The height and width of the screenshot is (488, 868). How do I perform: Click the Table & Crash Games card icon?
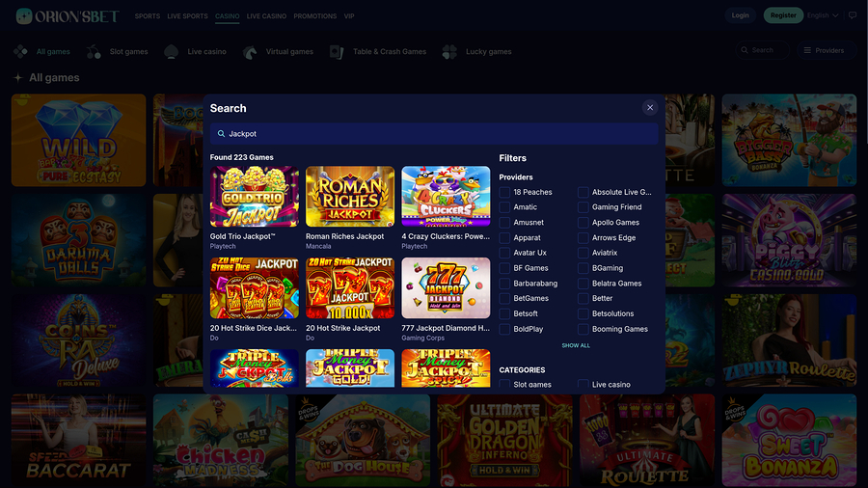[x=337, y=51]
